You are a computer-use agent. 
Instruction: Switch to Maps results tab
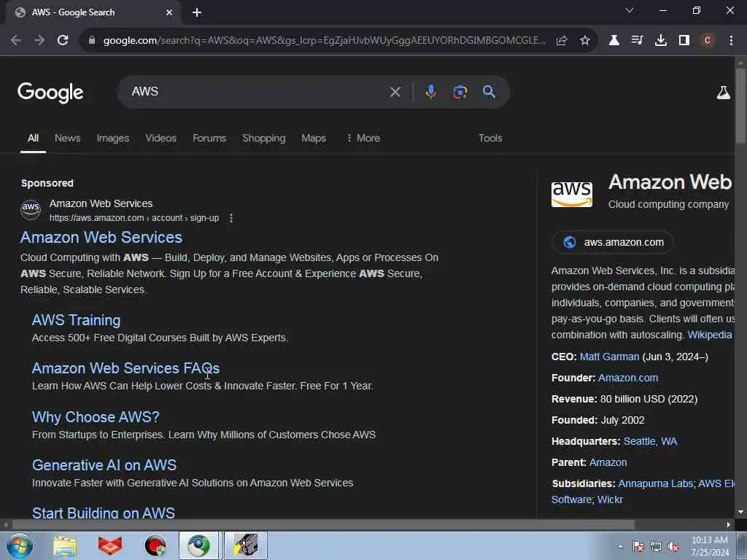[x=314, y=138]
